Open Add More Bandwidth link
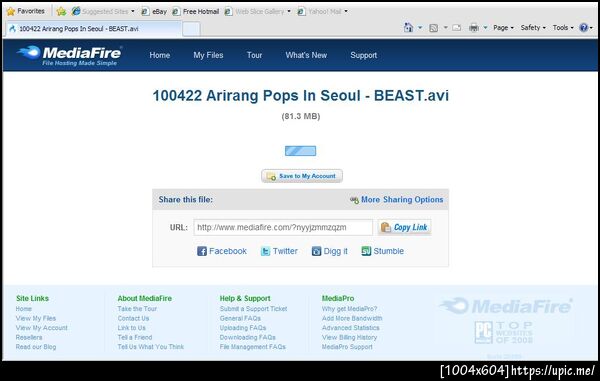 coord(352,318)
